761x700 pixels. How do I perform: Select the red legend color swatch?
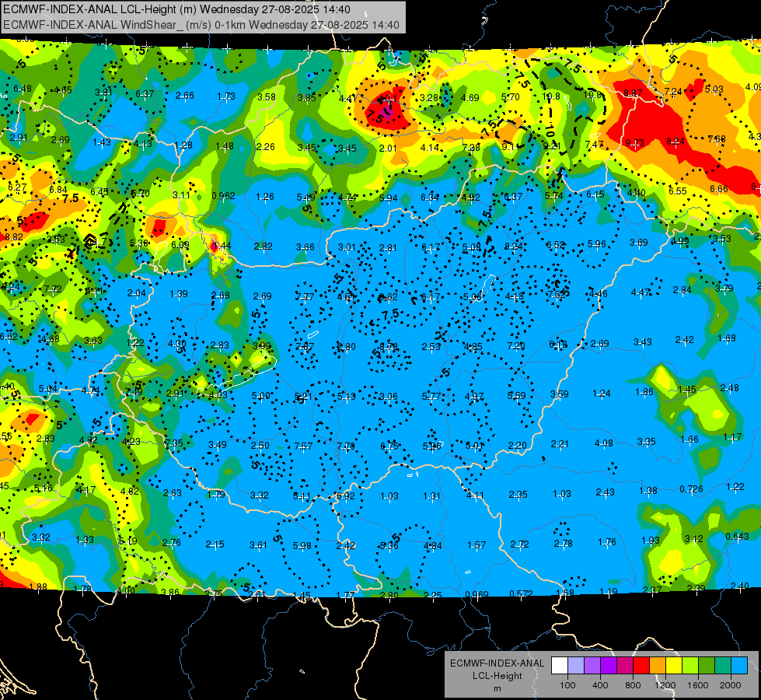(641, 666)
